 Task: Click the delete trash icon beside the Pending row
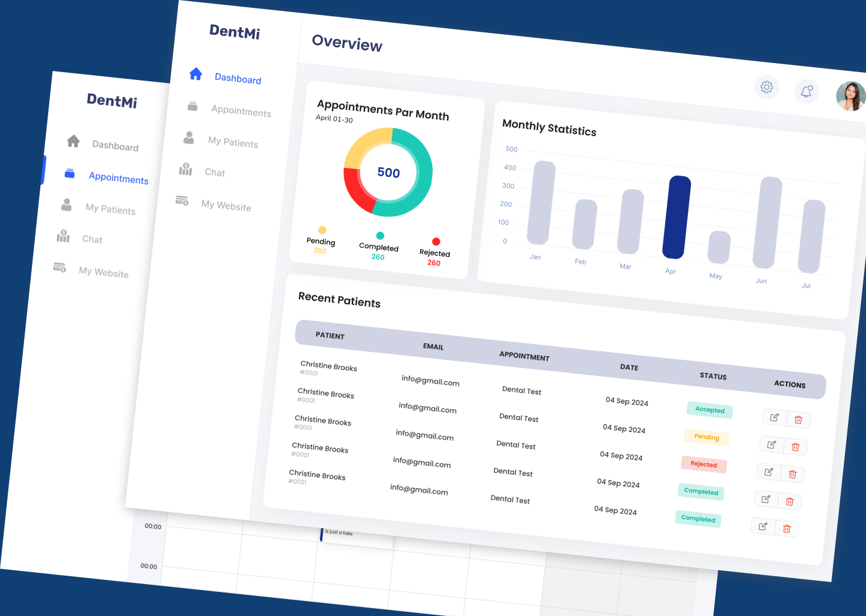pyautogui.click(x=795, y=447)
